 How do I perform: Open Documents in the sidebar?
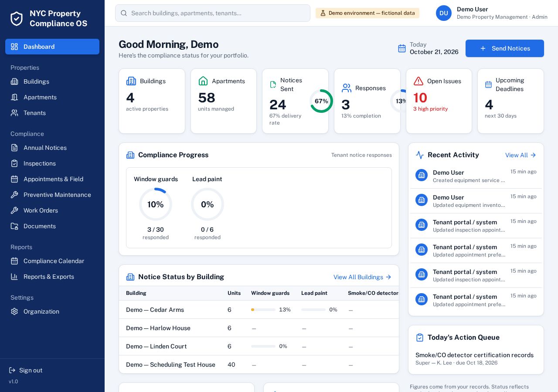pyautogui.click(x=52, y=226)
